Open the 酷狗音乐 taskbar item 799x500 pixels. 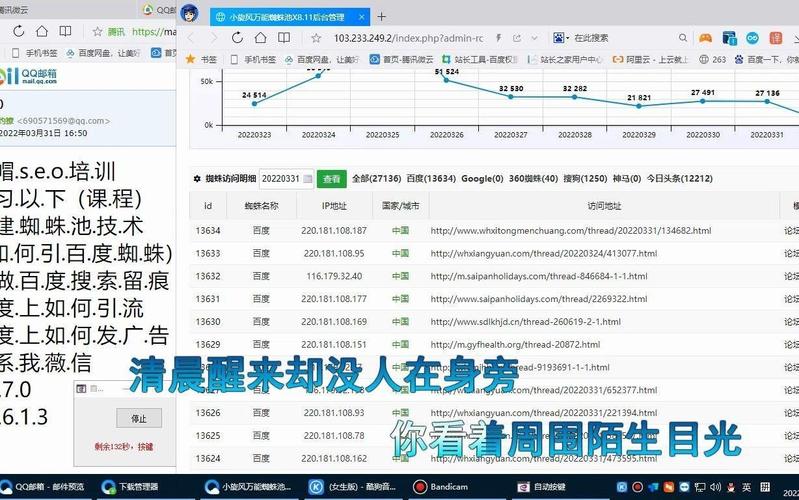click(353, 487)
